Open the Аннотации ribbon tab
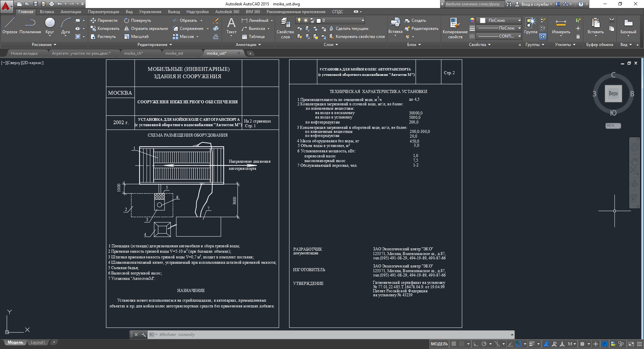Screen dimensions: 644x349 click(x=71, y=12)
